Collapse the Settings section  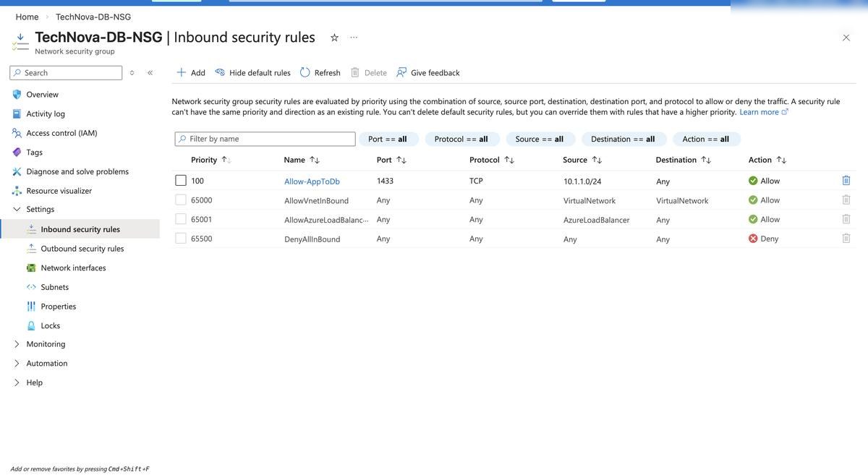coord(17,209)
